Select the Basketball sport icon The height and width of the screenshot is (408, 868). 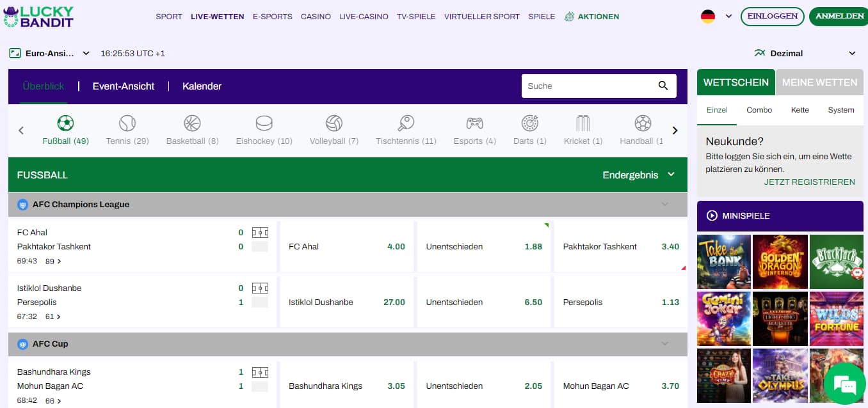click(192, 123)
